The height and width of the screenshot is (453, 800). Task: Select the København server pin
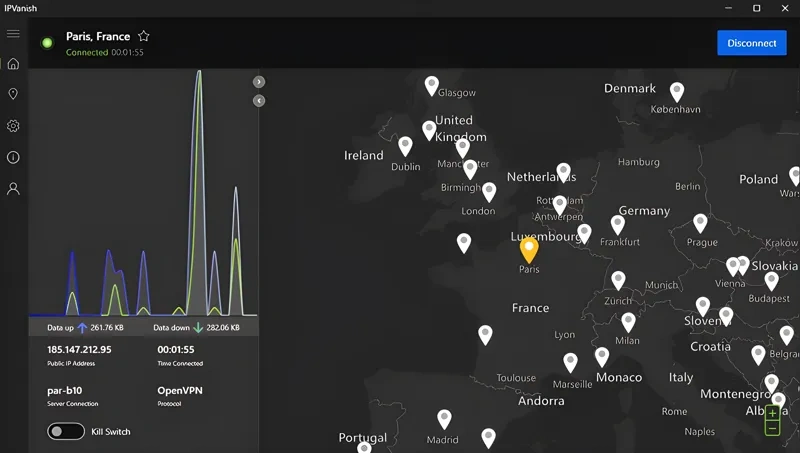pyautogui.click(x=677, y=91)
